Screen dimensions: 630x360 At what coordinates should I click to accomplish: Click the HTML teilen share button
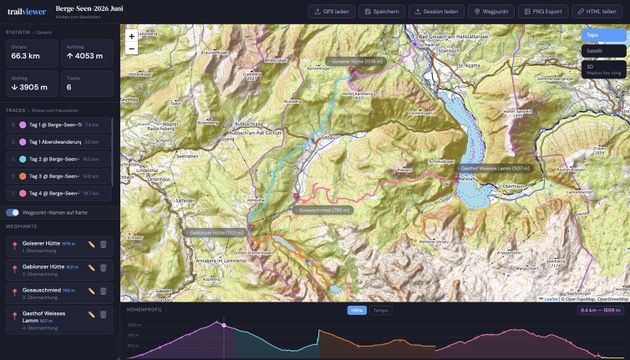pyautogui.click(x=597, y=12)
